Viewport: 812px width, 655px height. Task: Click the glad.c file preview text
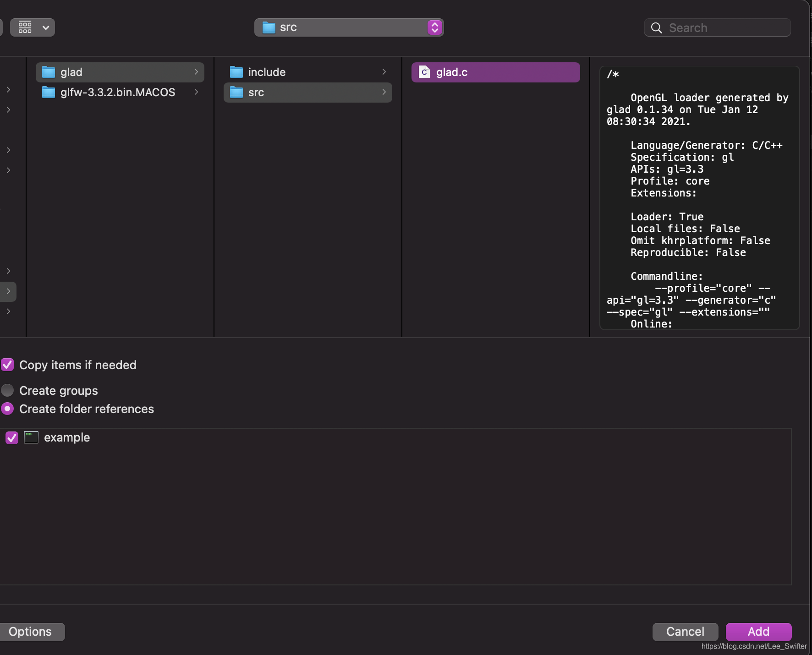coord(699,198)
